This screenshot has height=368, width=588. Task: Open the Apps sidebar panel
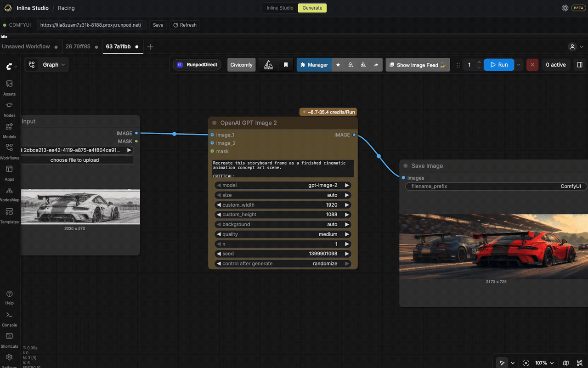tap(9, 173)
